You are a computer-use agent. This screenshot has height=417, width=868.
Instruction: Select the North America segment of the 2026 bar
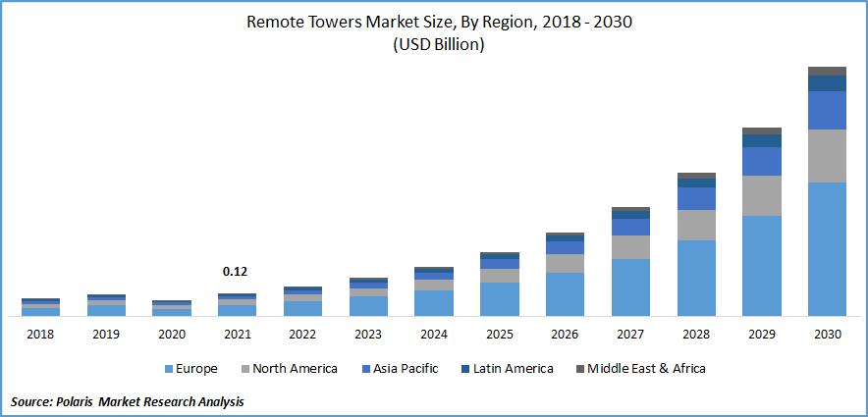566,263
